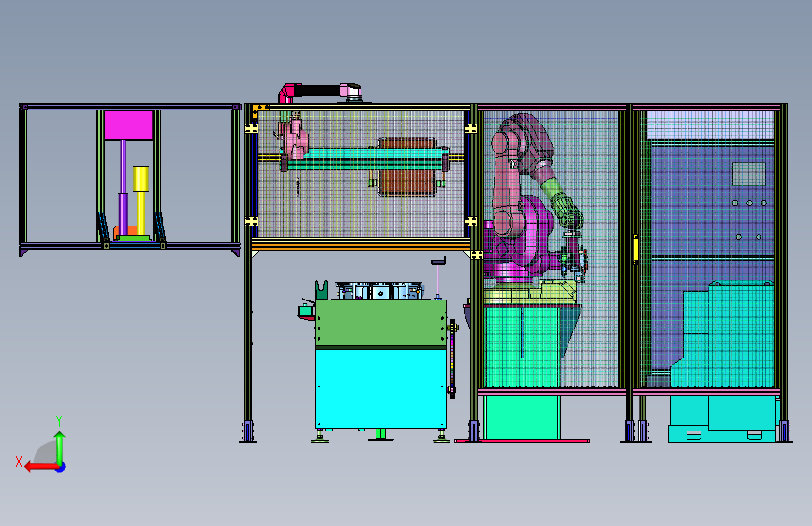812x526 pixels.
Task: Select the control panel screen in right enclosure
Action: [x=749, y=174]
